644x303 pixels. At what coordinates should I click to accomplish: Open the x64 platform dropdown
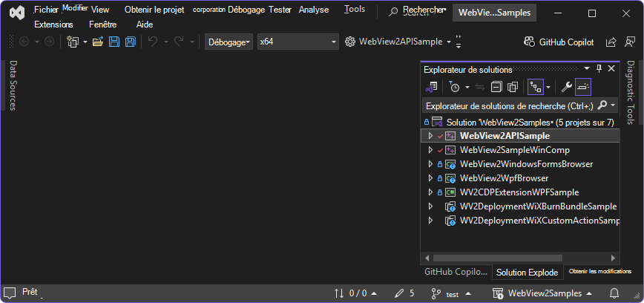(298, 42)
